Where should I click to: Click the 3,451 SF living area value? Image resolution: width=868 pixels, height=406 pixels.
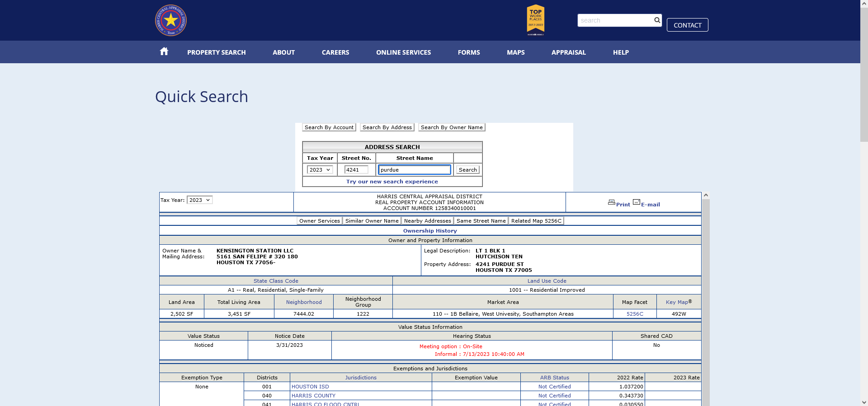tap(239, 314)
